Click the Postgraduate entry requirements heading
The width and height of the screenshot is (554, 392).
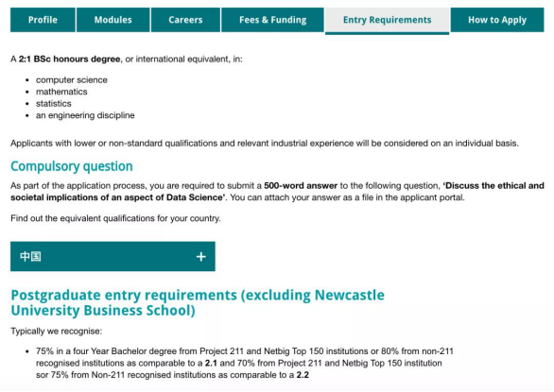[198, 302]
